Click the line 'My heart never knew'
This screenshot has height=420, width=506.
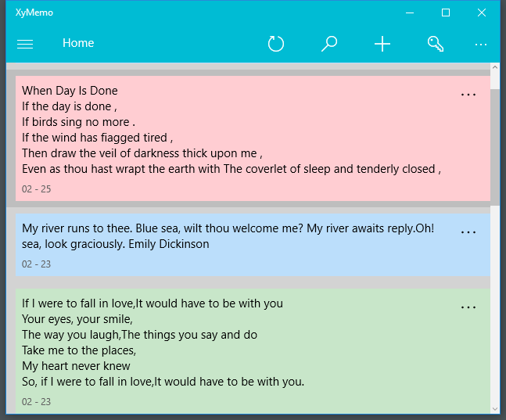pyautogui.click(x=76, y=366)
